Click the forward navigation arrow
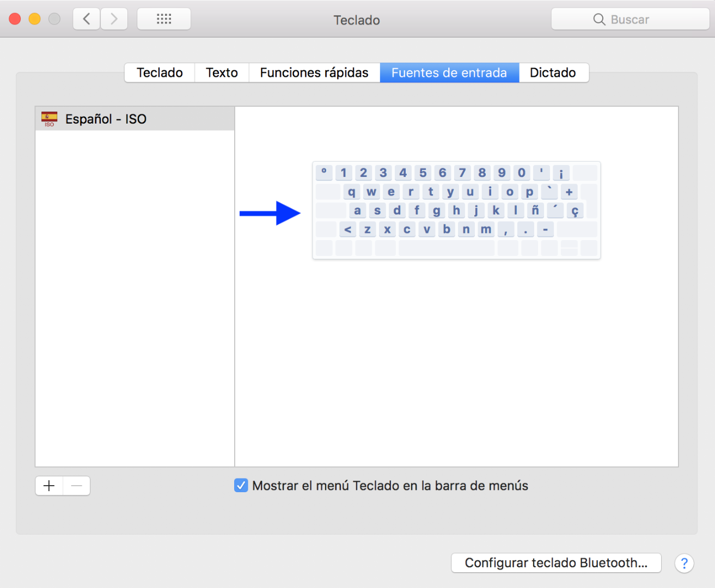The image size is (715, 588). [114, 18]
